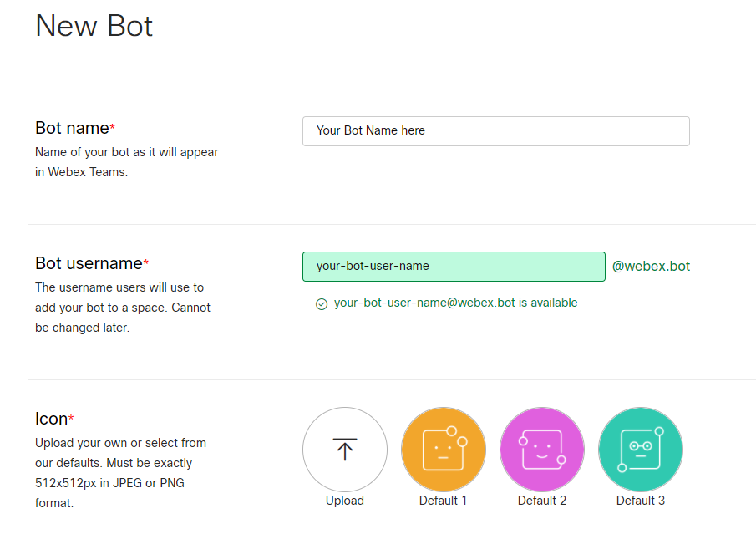The height and width of the screenshot is (534, 756).
Task: Choose the orange Default 1 bot icon
Action: point(443,449)
